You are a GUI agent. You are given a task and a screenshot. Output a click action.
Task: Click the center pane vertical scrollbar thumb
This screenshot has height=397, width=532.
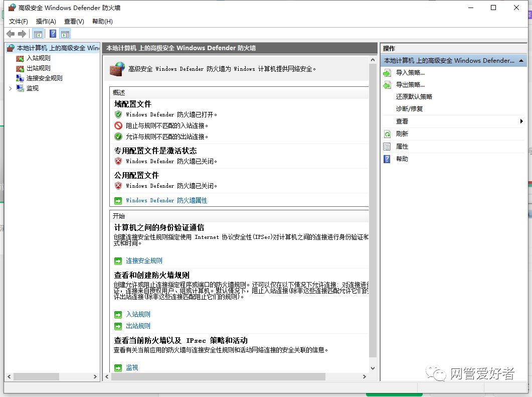point(373,211)
